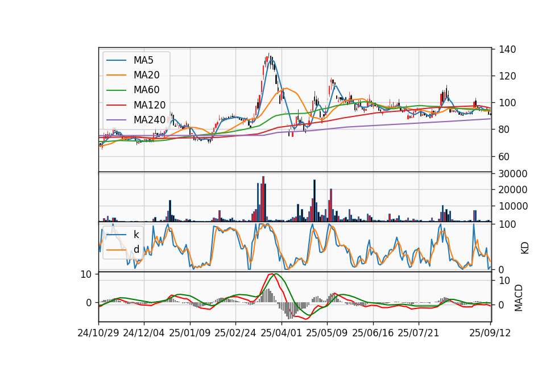Viewport: 546px width, 392px height.
Task: Click the 'd' legend label in KD panel
Action: (136, 249)
